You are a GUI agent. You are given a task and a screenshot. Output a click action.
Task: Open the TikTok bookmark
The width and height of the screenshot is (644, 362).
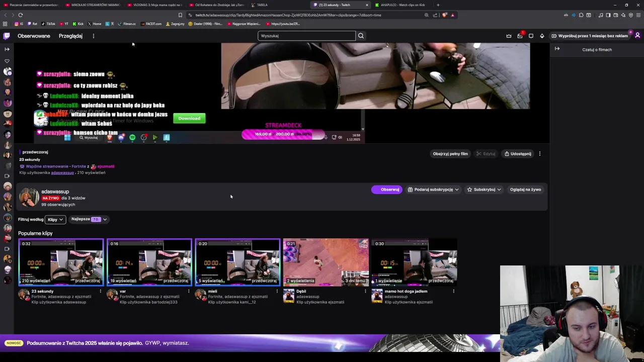pos(48,24)
